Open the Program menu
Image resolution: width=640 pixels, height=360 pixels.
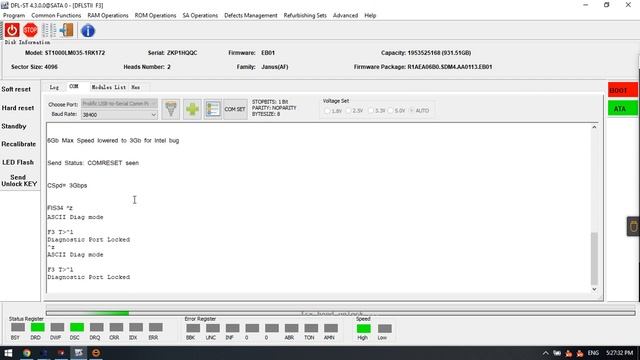click(14, 16)
